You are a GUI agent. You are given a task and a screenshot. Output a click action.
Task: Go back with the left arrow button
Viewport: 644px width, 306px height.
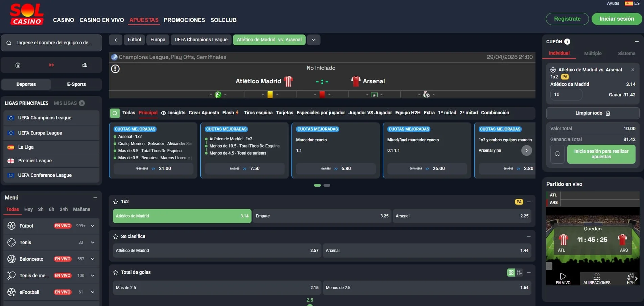[x=116, y=40]
